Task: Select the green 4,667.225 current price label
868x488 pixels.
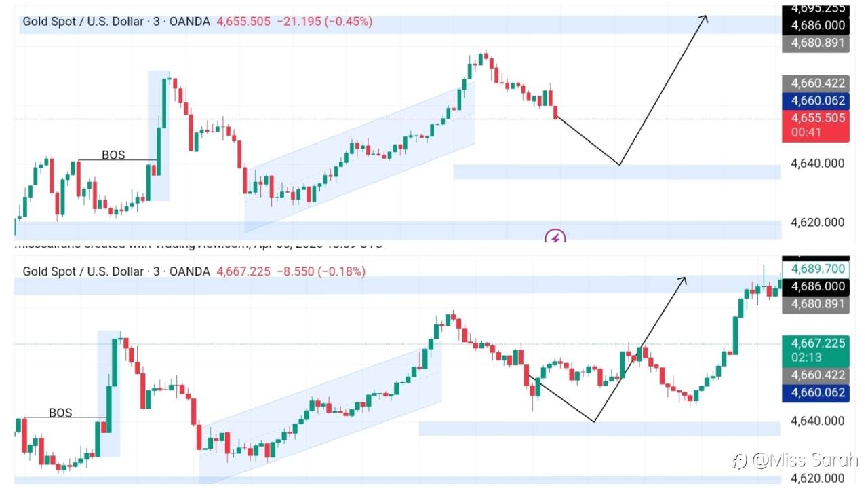Action: point(816,343)
